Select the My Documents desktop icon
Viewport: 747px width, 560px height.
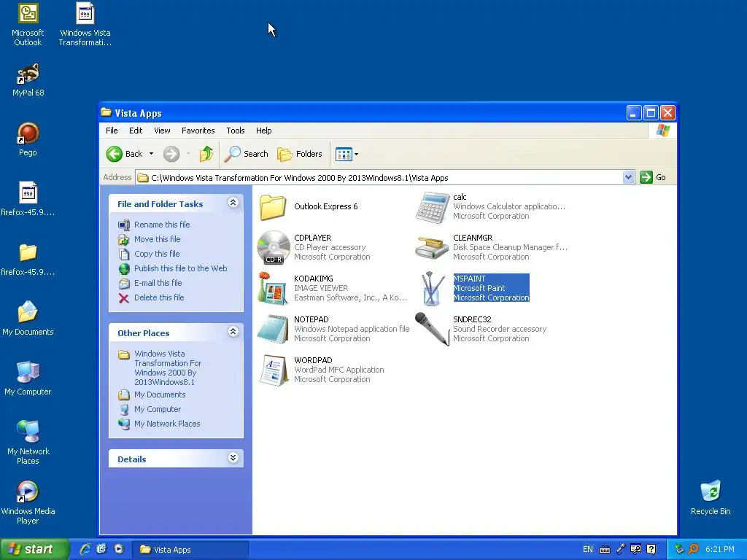click(x=28, y=318)
